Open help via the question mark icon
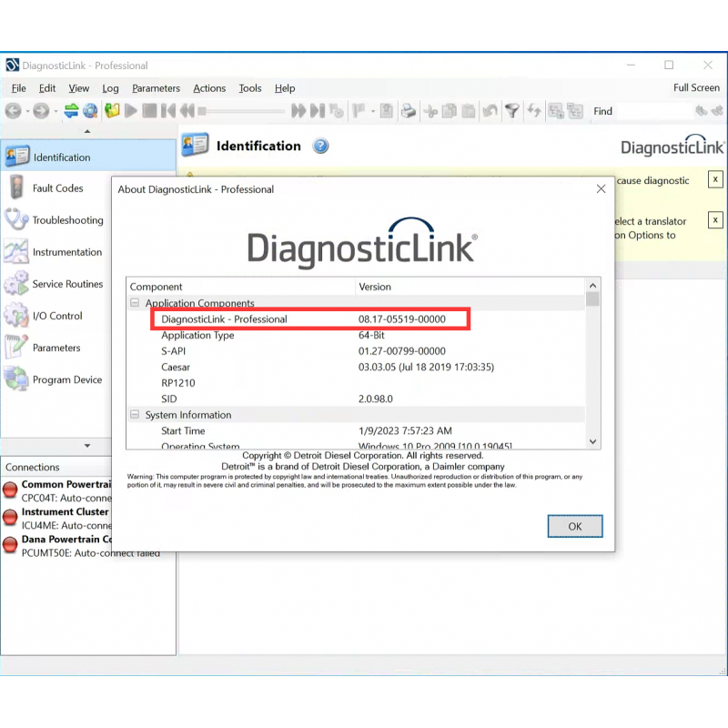Image resolution: width=728 pixels, height=728 pixels. tap(320, 146)
